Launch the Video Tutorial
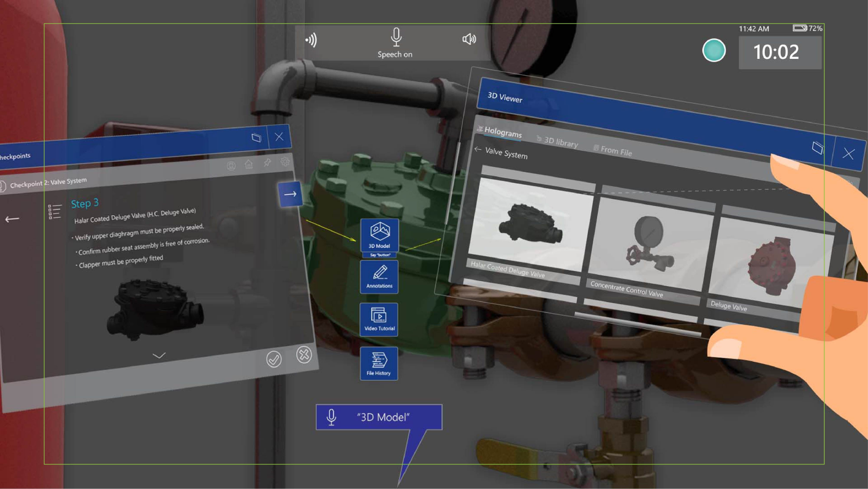Viewport: 868px width, 489px height. pos(379,319)
